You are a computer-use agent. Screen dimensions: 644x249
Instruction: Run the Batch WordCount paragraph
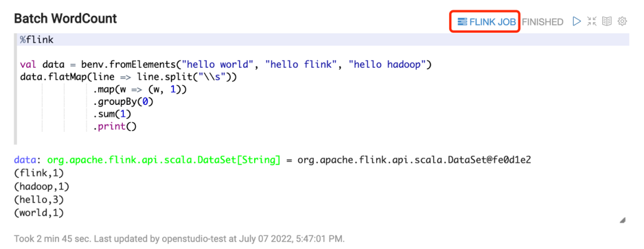576,21
